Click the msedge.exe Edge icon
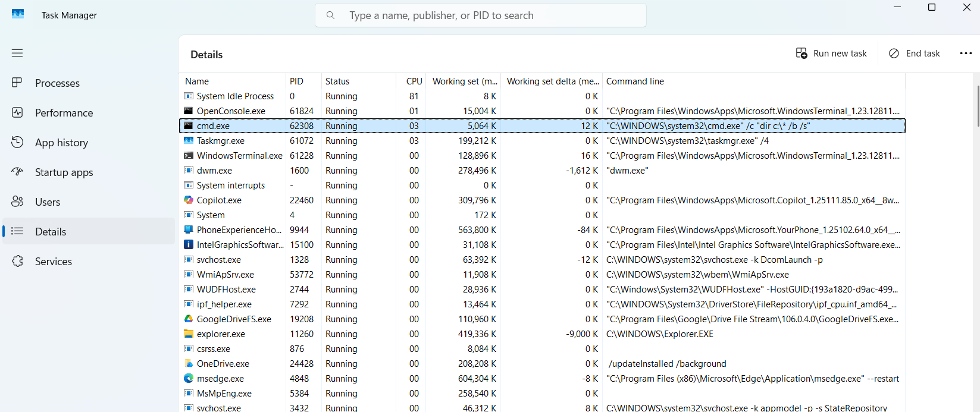980x412 pixels. coord(189,379)
